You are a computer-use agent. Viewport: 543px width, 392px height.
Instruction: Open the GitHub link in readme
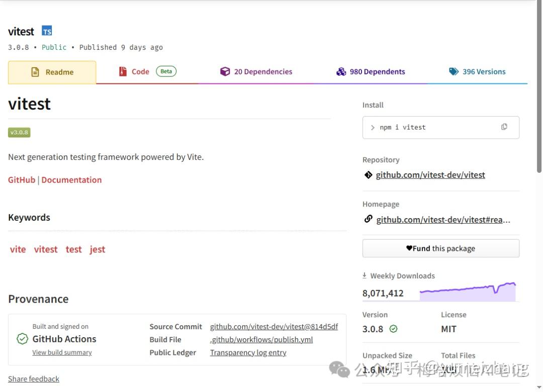22,180
